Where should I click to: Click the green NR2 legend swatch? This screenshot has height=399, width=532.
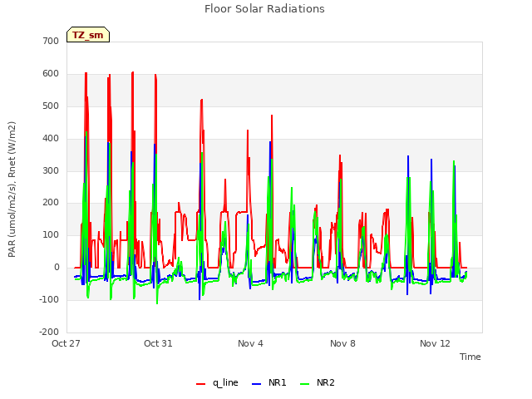[x=305, y=384]
